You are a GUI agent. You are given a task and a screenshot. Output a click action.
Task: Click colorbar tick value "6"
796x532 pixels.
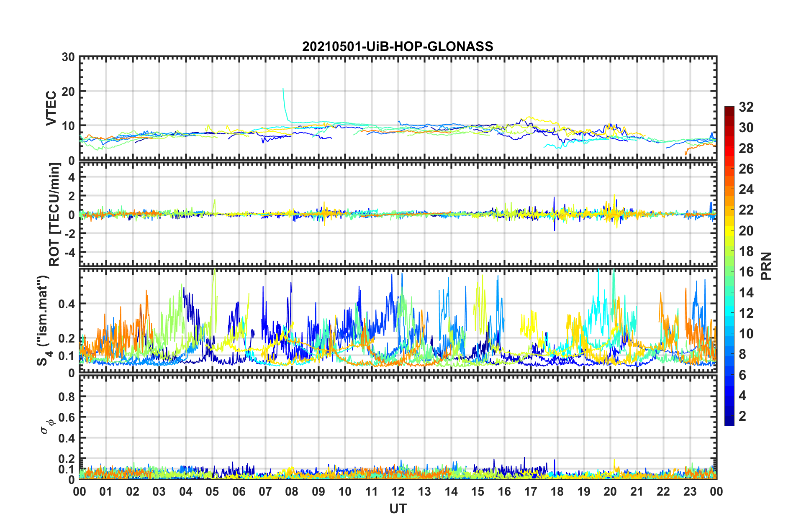(742, 375)
